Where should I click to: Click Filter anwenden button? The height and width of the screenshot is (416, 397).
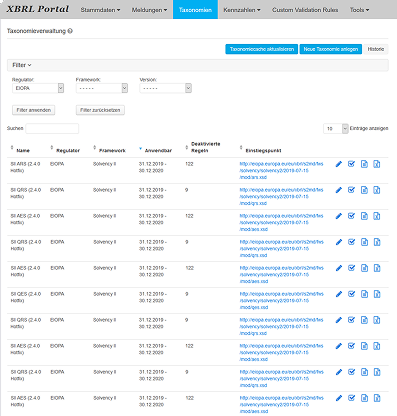coord(34,110)
